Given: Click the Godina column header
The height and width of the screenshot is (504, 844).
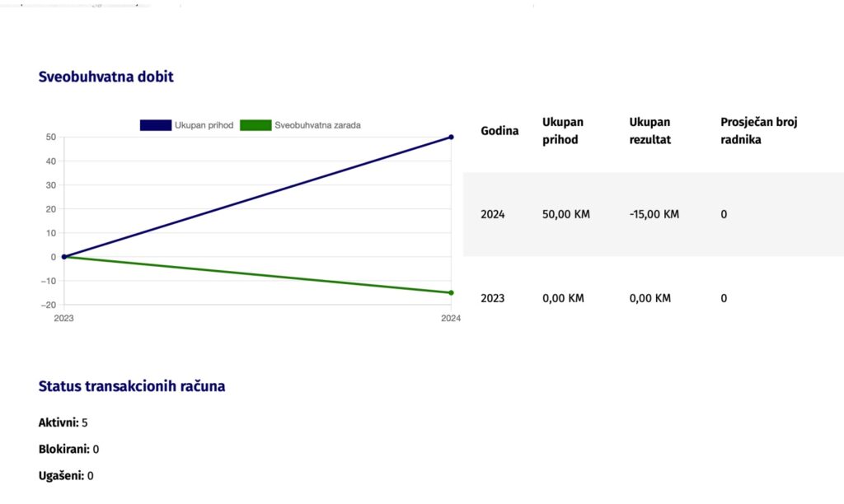Looking at the screenshot, I should point(499,131).
